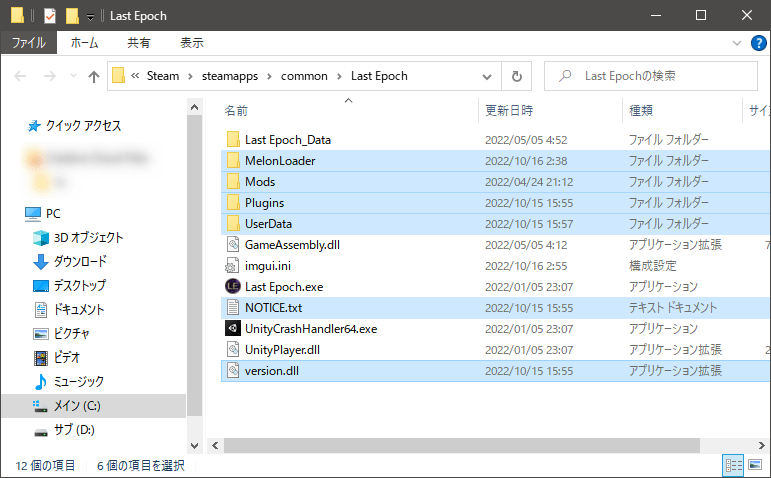Click the back navigation arrow
Screen dimensions: 771x478
pos(20,76)
